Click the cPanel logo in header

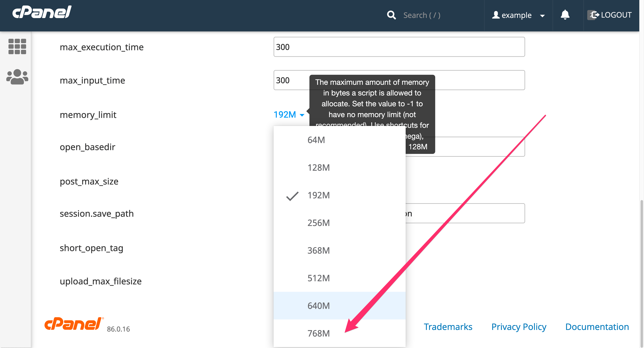point(42,12)
